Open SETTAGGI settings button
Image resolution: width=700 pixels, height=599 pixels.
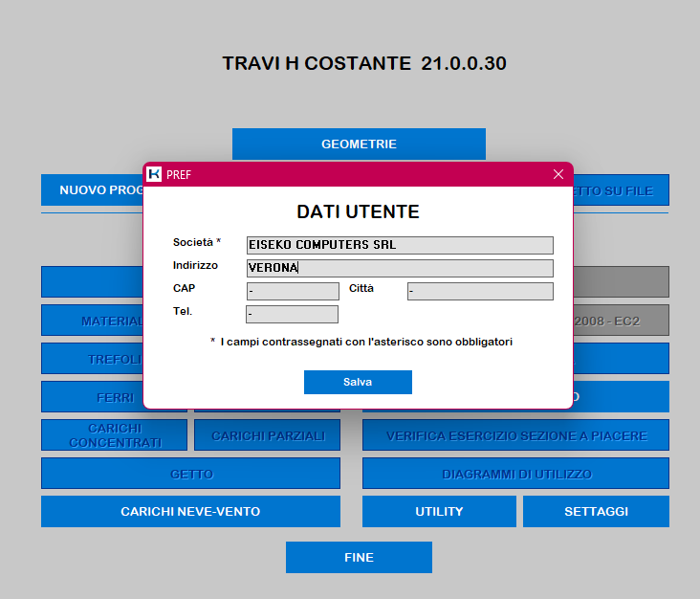click(x=596, y=511)
